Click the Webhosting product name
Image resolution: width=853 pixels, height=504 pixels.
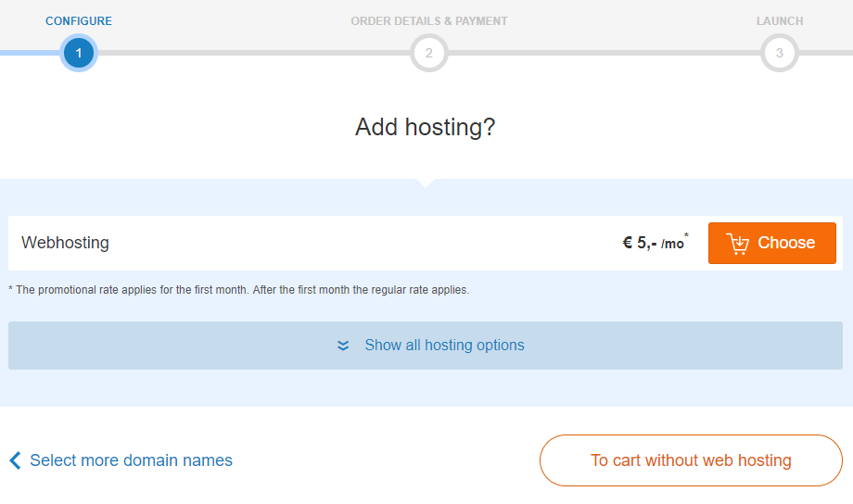pyautogui.click(x=65, y=243)
